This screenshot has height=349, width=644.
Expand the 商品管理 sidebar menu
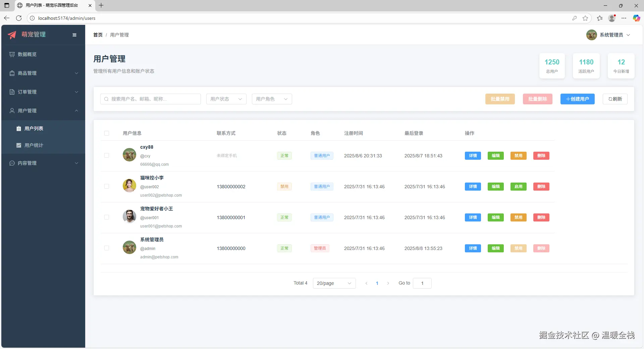pos(43,73)
